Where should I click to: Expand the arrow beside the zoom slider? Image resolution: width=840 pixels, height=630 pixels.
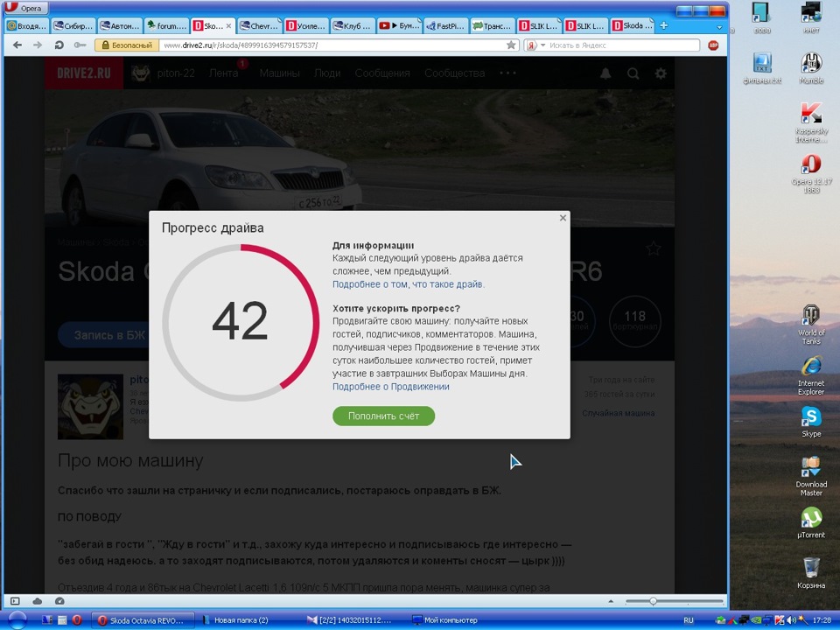click(611, 601)
